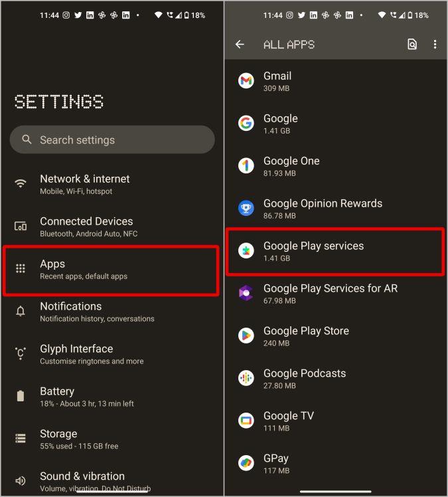Viewport: 448px width, 497px height.
Task: Open Network & internet settings
Action: point(112,185)
